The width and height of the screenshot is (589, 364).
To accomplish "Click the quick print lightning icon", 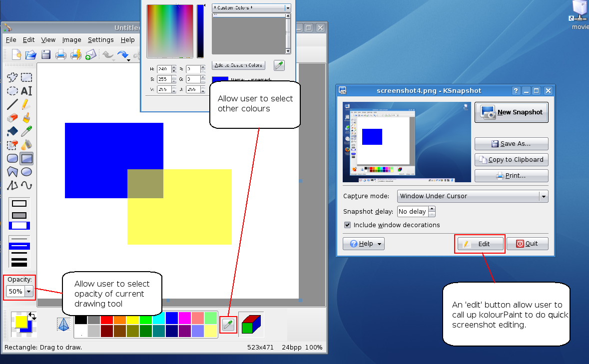I will (x=75, y=55).
